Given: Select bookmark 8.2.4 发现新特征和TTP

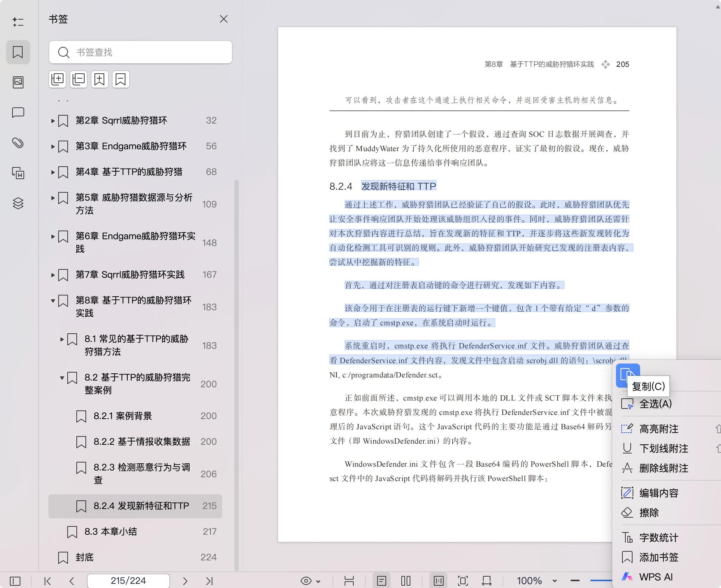Looking at the screenshot, I should [135, 506].
